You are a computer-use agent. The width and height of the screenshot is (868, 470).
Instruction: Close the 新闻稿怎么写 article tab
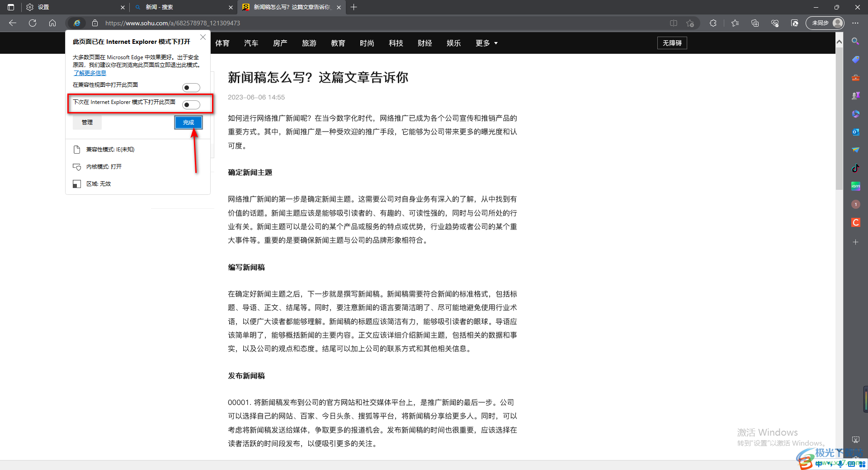pyautogui.click(x=339, y=7)
